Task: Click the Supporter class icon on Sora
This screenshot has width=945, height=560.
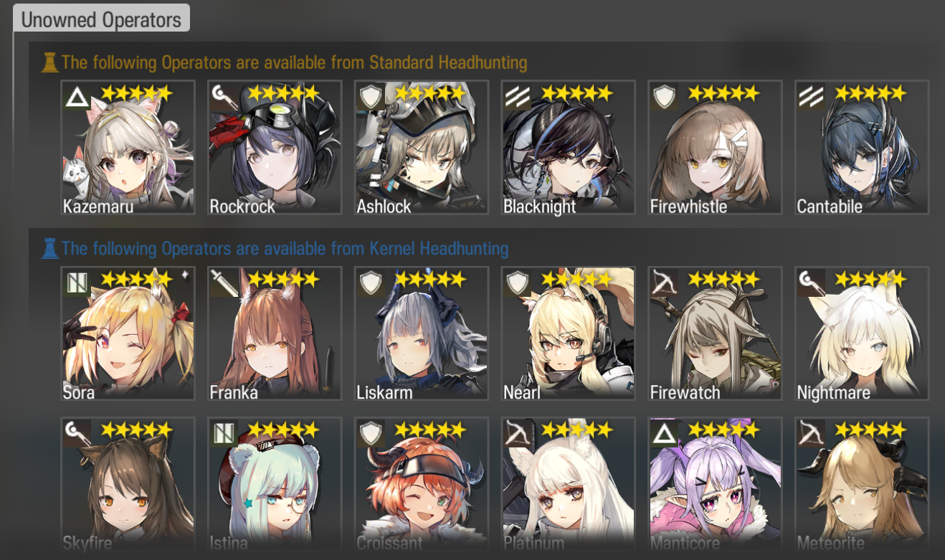Action: (x=77, y=283)
